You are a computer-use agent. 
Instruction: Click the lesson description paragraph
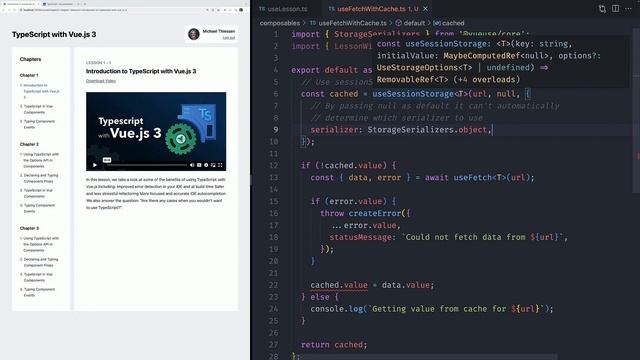[x=156, y=193]
